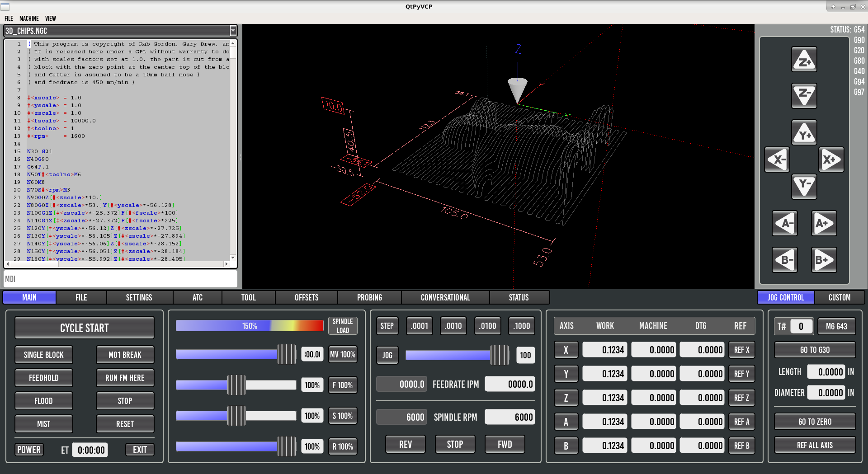The height and width of the screenshot is (474, 868).
Task: Open the OFFSETS tab
Action: click(x=307, y=297)
